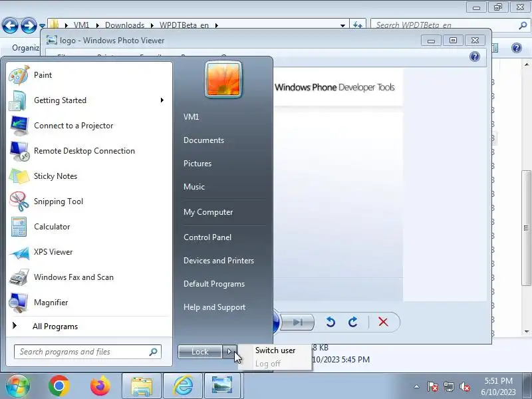Click Show desktop strip beside clock
The width and height of the screenshot is (532, 399).
pos(527,386)
